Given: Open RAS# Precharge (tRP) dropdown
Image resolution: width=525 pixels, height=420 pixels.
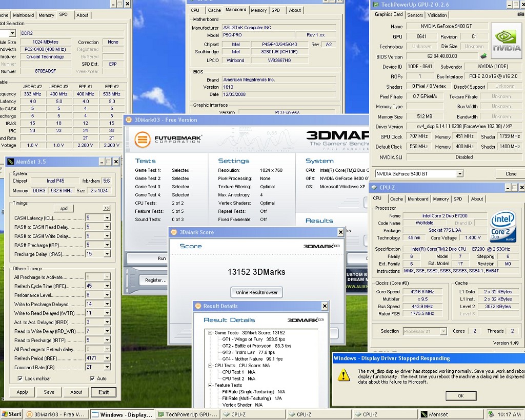Looking at the screenshot, I should (x=107, y=245).
